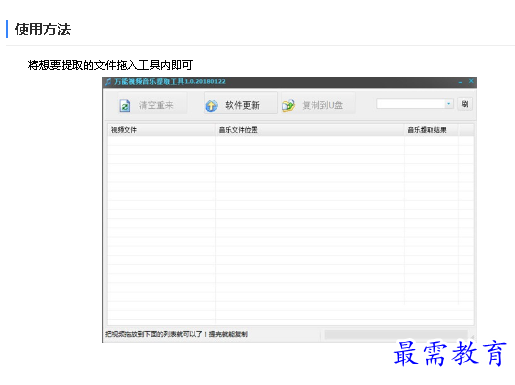Screen dimensions: 515x385
Task: Open the drive selection dropdown arrow
Action: point(449,104)
